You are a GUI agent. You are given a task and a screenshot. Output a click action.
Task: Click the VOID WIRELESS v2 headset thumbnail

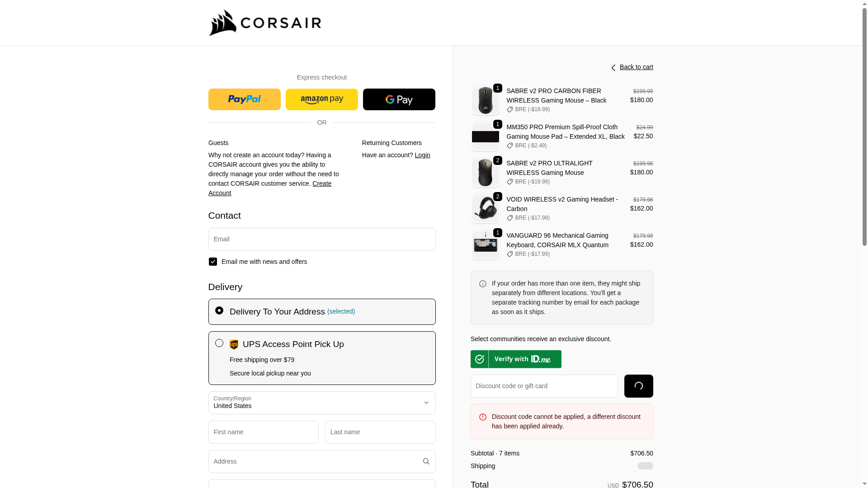(485, 209)
